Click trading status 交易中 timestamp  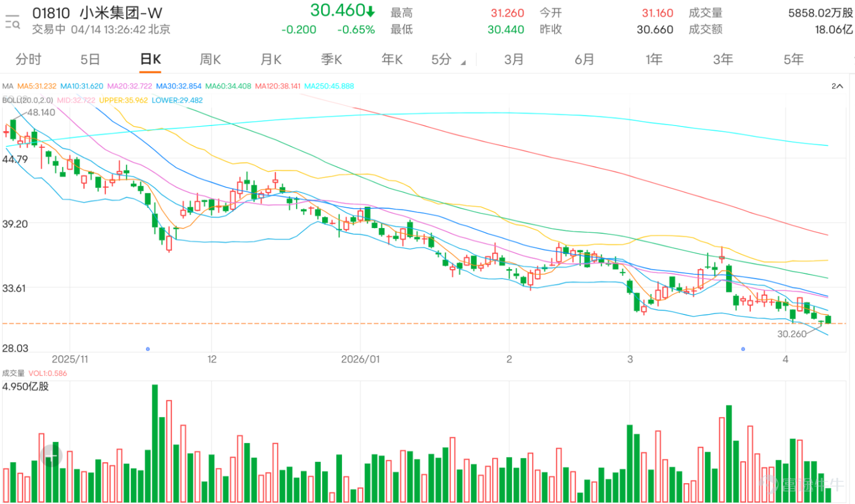tap(101, 29)
